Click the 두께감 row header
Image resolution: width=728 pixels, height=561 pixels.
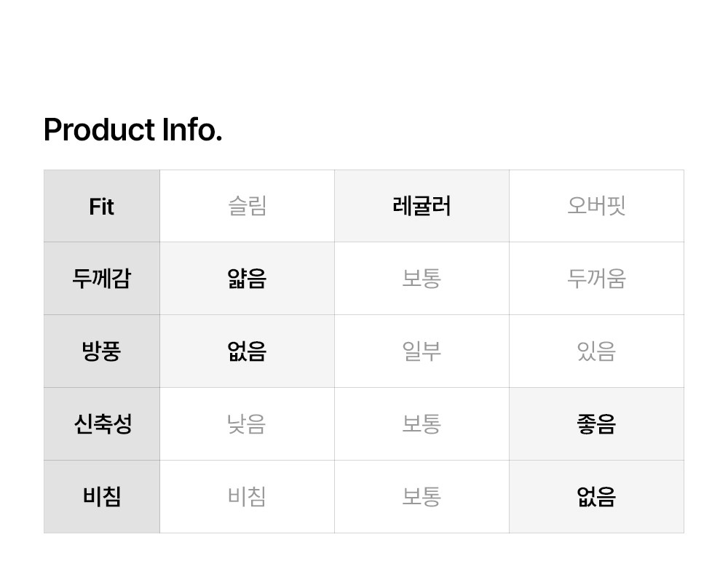[x=102, y=279]
